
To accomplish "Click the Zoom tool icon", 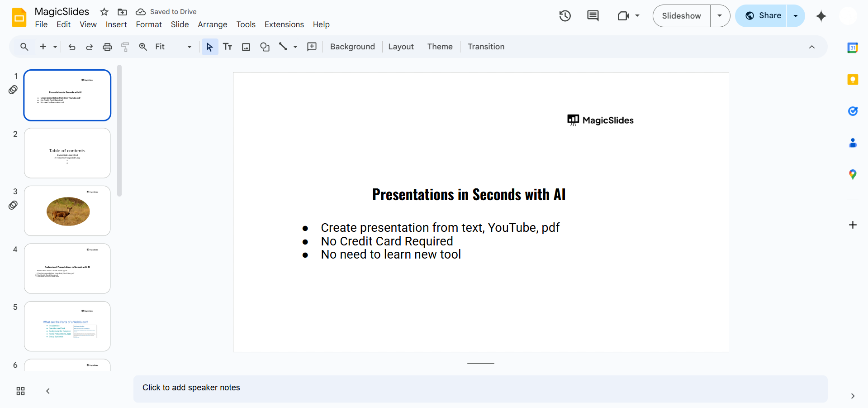I will coord(143,47).
